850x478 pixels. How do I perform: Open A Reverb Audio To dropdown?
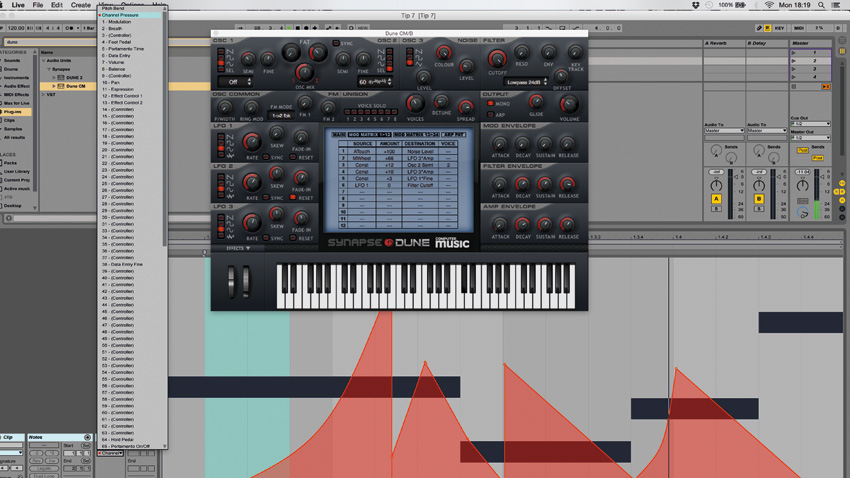pos(724,131)
